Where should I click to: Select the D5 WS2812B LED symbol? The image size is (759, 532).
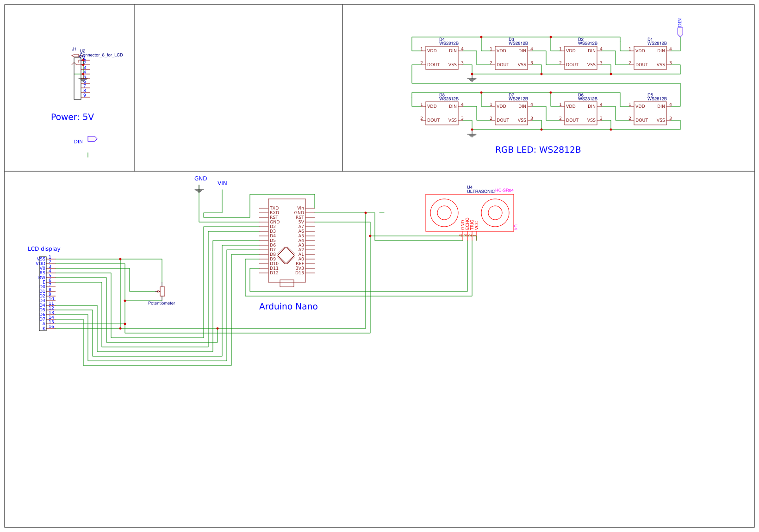coord(650,113)
